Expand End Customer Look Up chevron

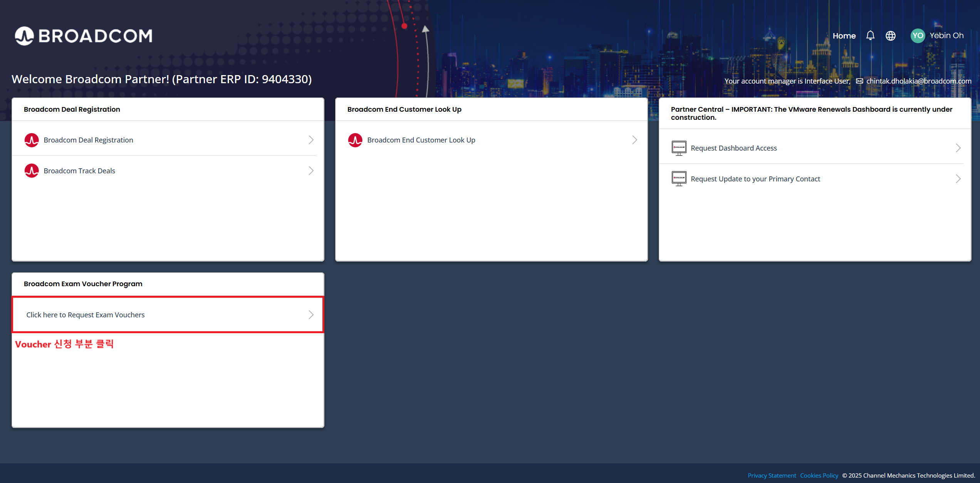point(634,140)
